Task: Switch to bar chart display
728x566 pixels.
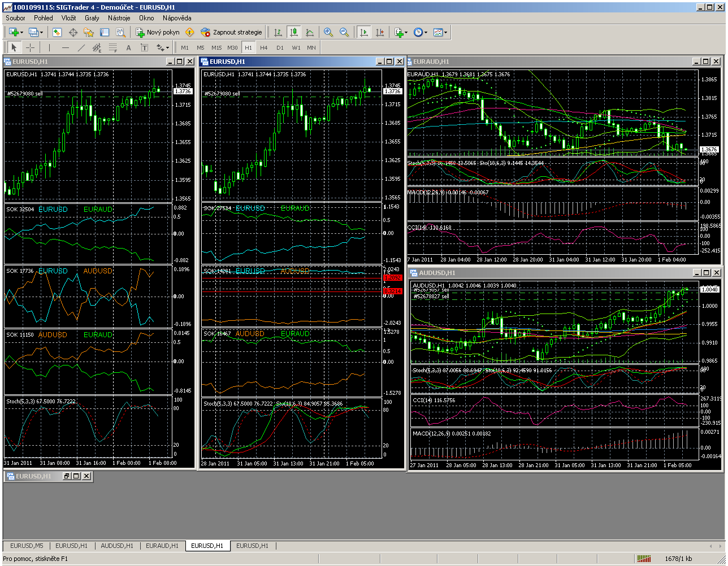Action: [278, 32]
